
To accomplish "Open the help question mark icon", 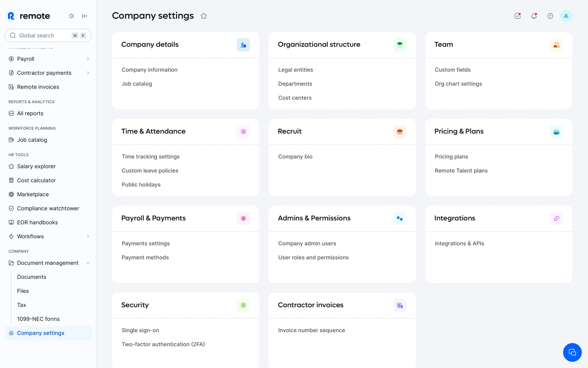I will [550, 16].
